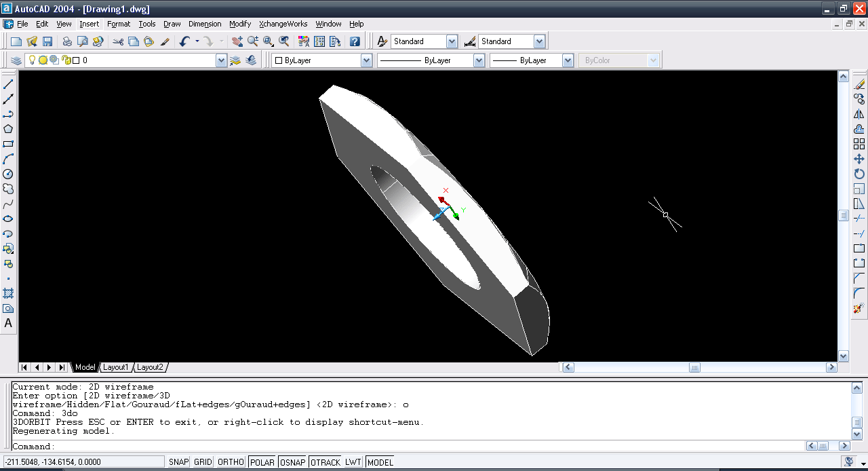The width and height of the screenshot is (868, 471).
Task: Click the coordinates display -211.5048, -134.6154
Action: [83, 462]
